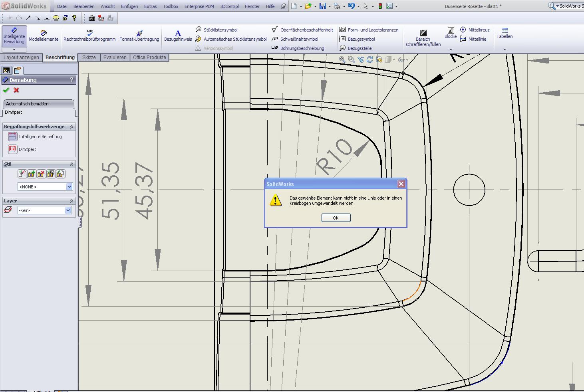This screenshot has height=392, width=584.
Task: Open the Blöcke tool
Action: 451,33
